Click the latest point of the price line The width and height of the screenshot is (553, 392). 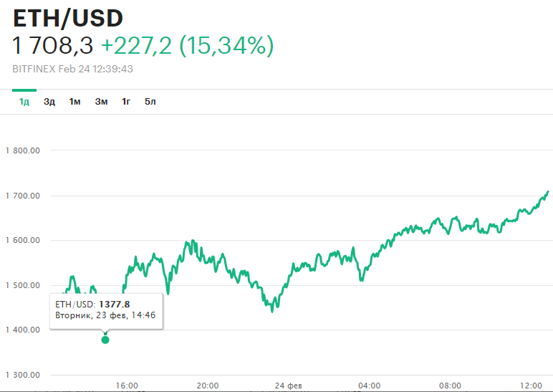pos(548,191)
